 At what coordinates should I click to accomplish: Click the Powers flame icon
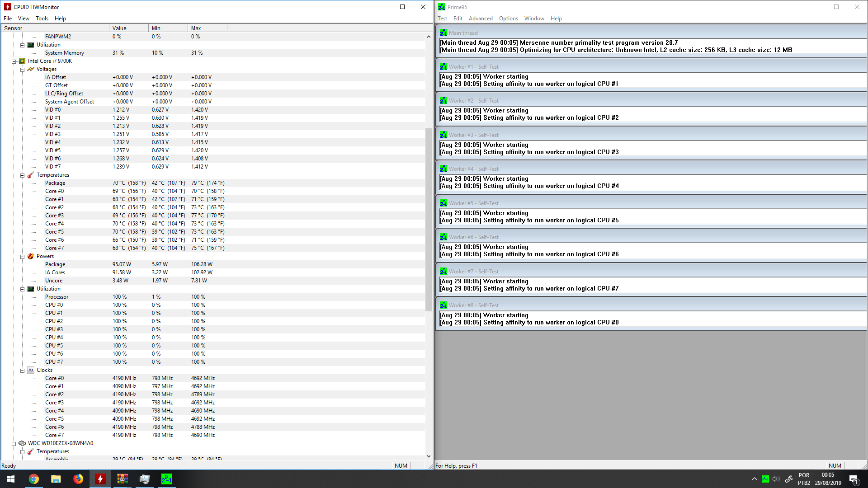point(31,256)
